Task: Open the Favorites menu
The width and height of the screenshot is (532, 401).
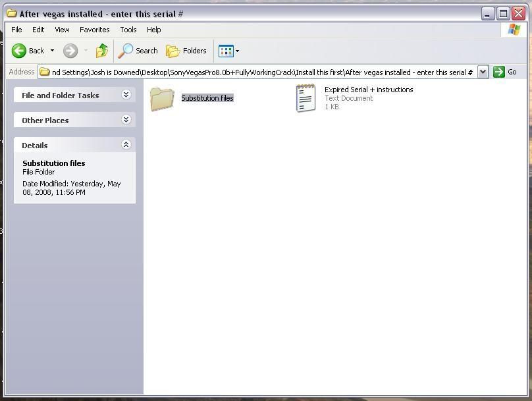Action: (x=95, y=30)
